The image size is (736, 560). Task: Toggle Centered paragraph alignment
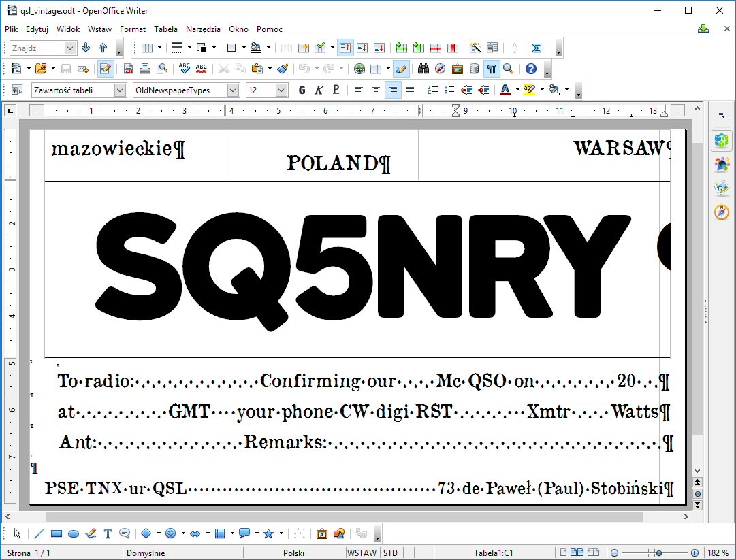(376, 90)
